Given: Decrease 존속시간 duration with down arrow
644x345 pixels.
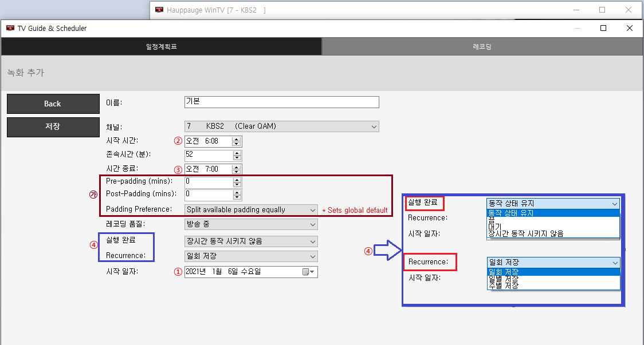Looking at the screenshot, I should click(237, 158).
